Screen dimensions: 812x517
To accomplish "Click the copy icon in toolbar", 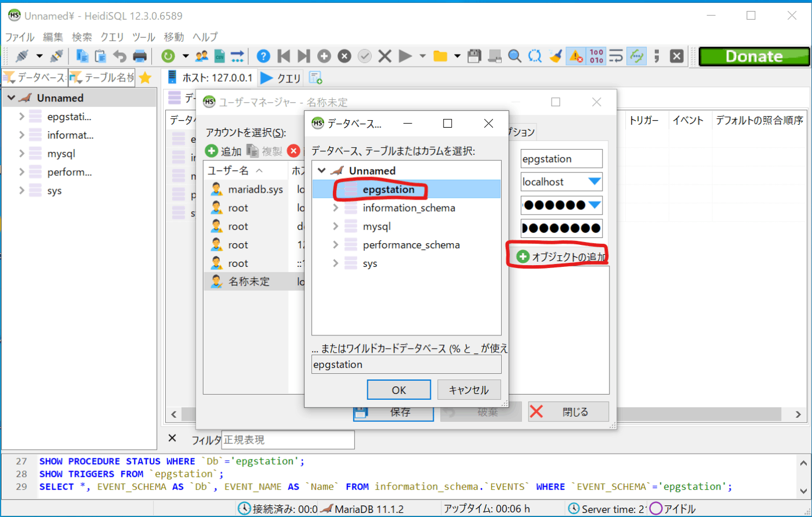I will (82, 56).
